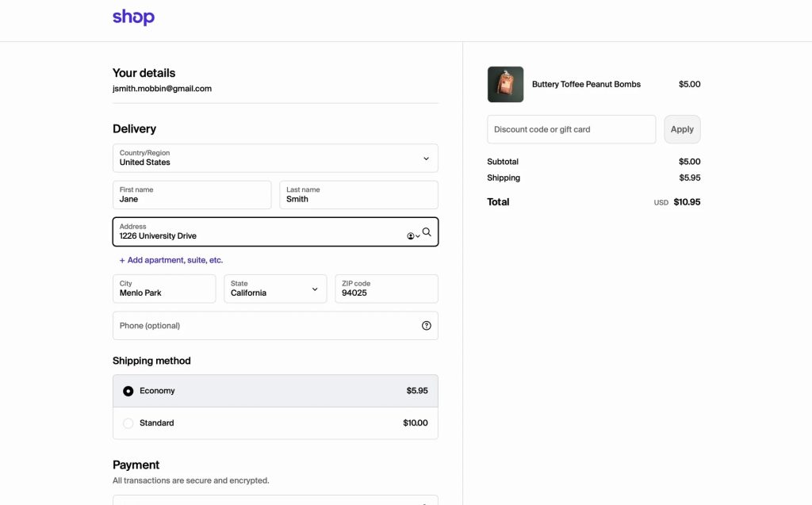Click into the Address field
This screenshot has height=505, width=812.
pyautogui.click(x=275, y=231)
